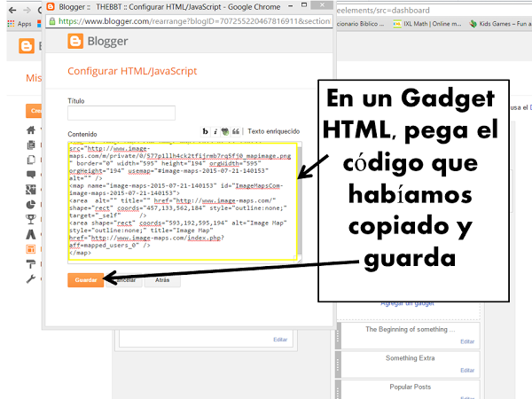Click the blockquote icon in editor toolbar
This screenshot has height=399, width=532.
pyautogui.click(x=236, y=131)
